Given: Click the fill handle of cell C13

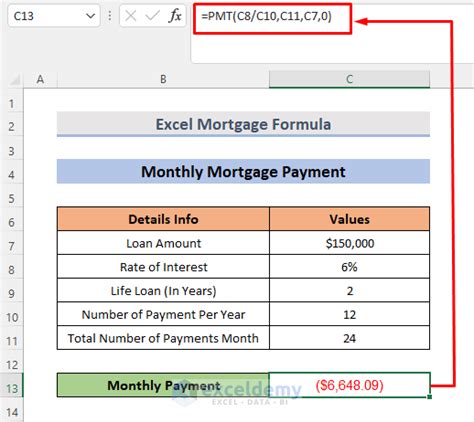Looking at the screenshot, I should coord(429,397).
